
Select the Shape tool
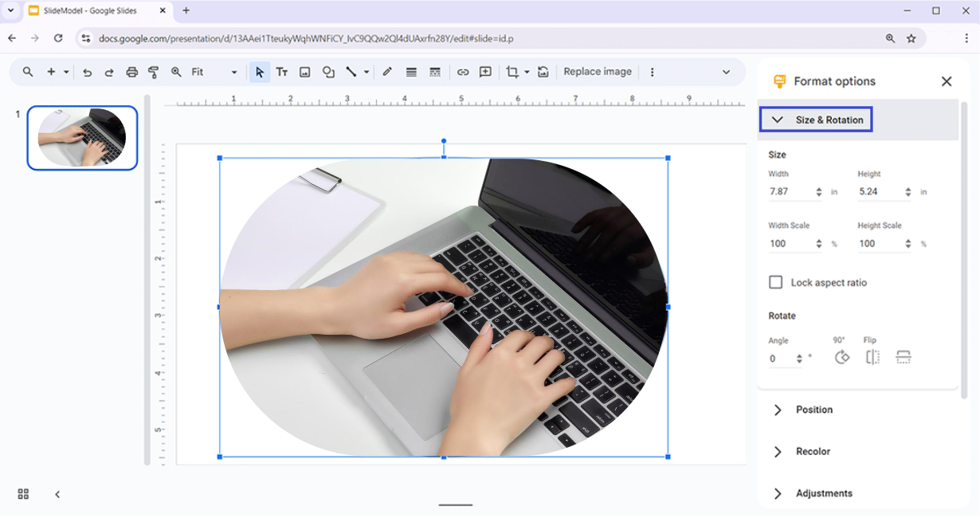(x=328, y=72)
